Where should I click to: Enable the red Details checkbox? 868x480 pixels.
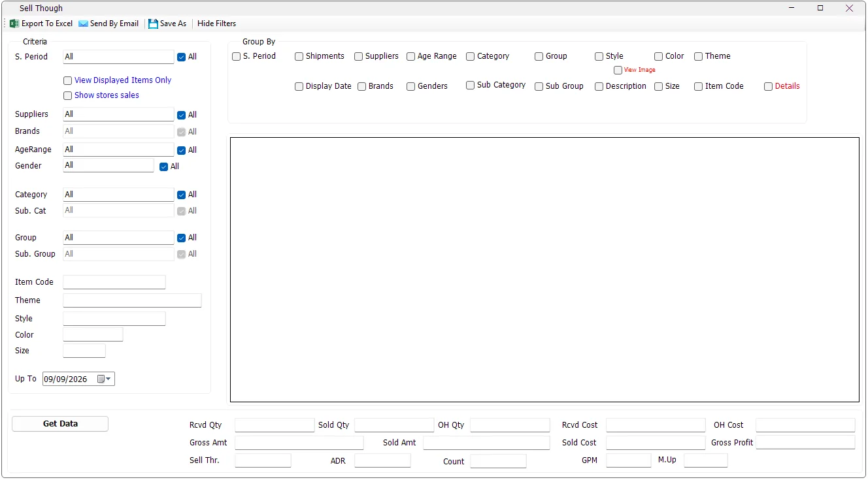pos(768,87)
